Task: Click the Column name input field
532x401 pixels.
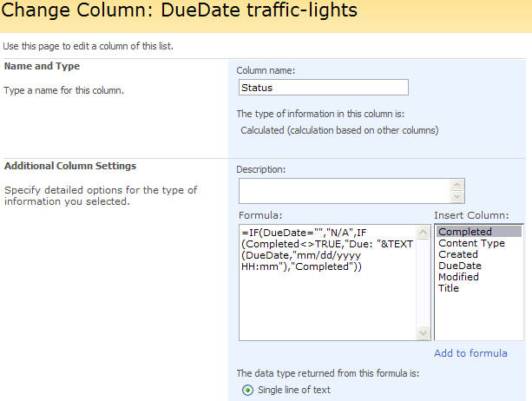Action: click(x=324, y=88)
